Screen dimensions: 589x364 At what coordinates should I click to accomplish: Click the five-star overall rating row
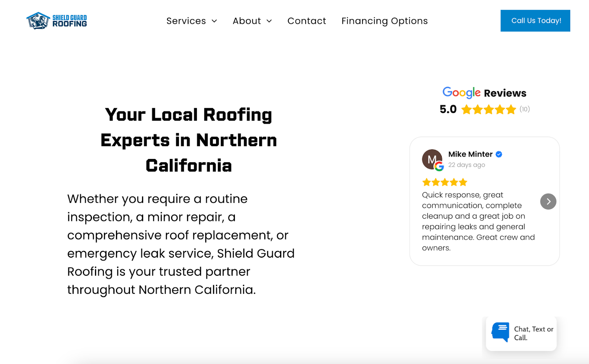pos(489,110)
